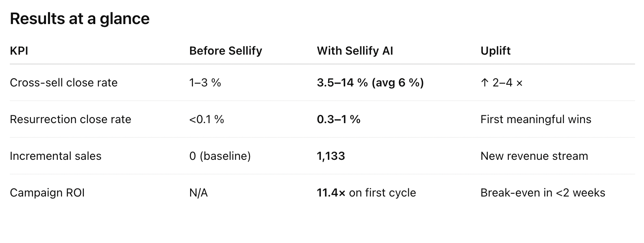This screenshot has height=243, width=644.
Task: Select the '3.5–14 % (avg 6 %)' cell
Action: click(370, 83)
